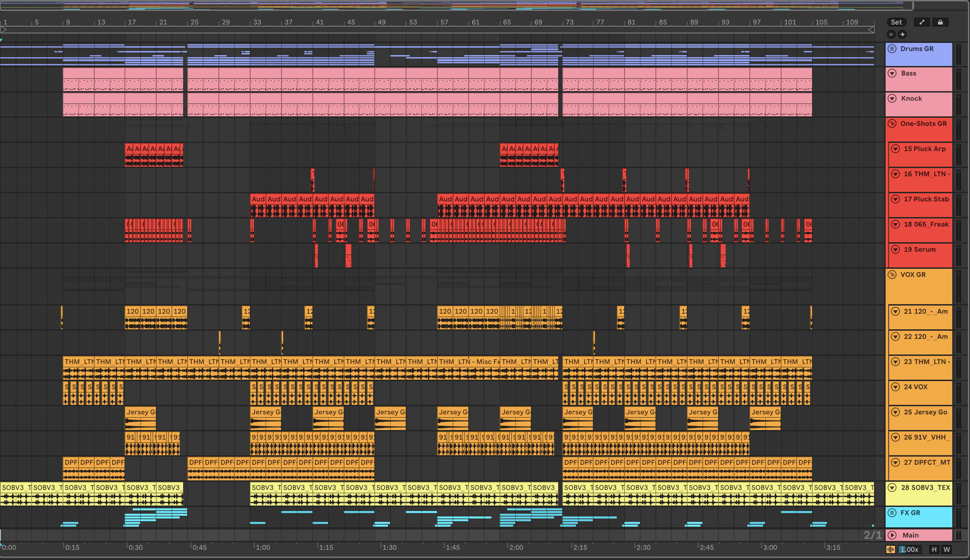Jump to next locator arrow
The image size is (970, 560).
pos(902,35)
